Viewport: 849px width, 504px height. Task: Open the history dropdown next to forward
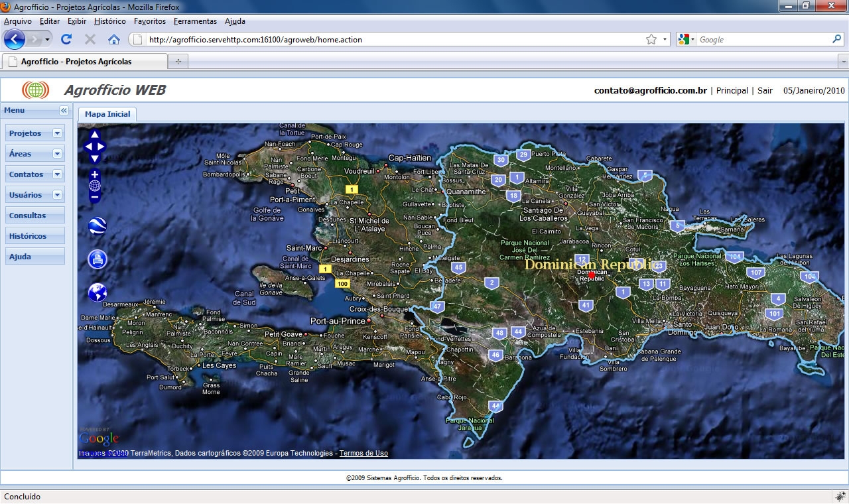click(x=47, y=40)
